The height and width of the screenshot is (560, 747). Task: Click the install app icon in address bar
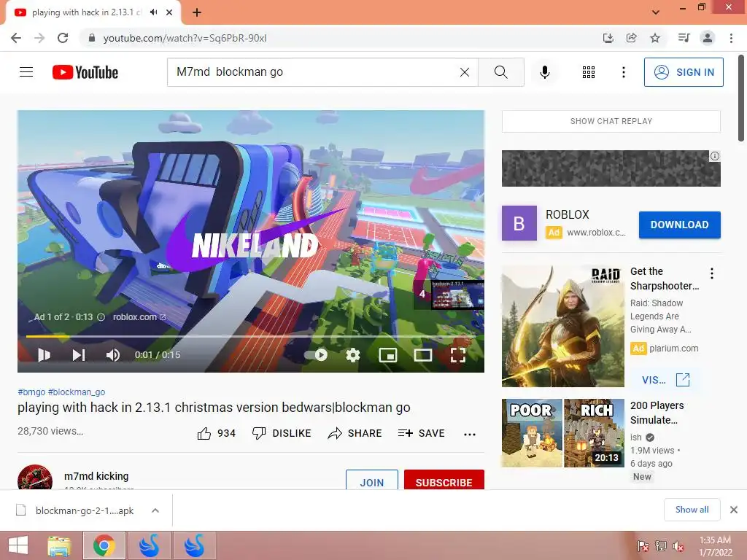[x=608, y=38]
